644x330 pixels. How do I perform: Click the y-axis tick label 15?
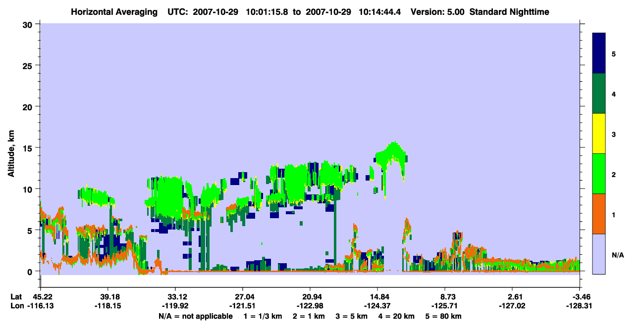tap(29, 148)
